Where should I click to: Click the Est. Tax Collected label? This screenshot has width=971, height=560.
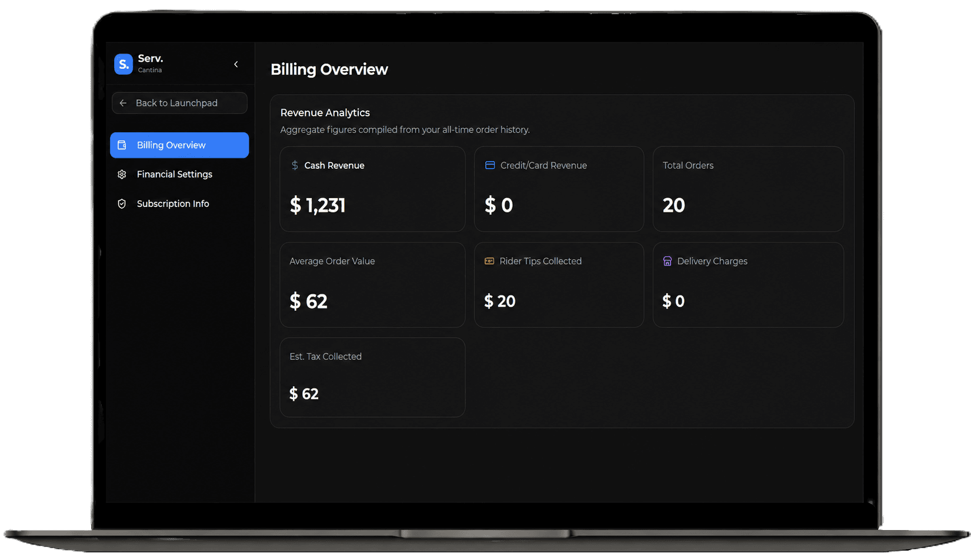(x=325, y=357)
